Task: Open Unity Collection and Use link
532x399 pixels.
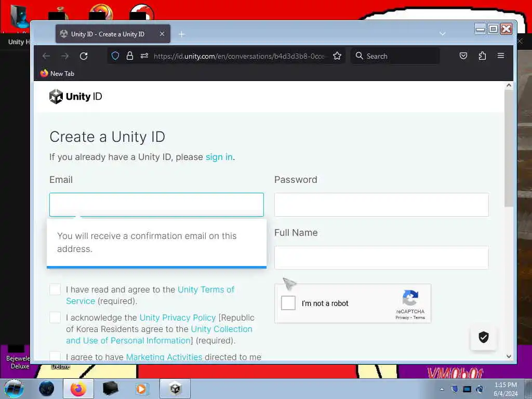Action: (x=159, y=335)
